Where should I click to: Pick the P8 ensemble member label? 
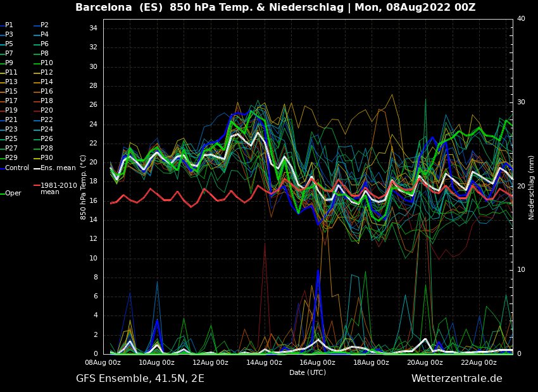[42, 54]
